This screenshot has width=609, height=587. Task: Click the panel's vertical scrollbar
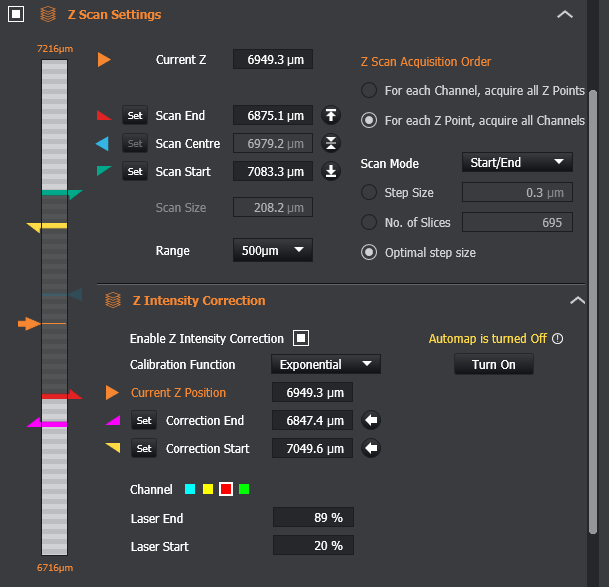pyautogui.click(x=592, y=312)
